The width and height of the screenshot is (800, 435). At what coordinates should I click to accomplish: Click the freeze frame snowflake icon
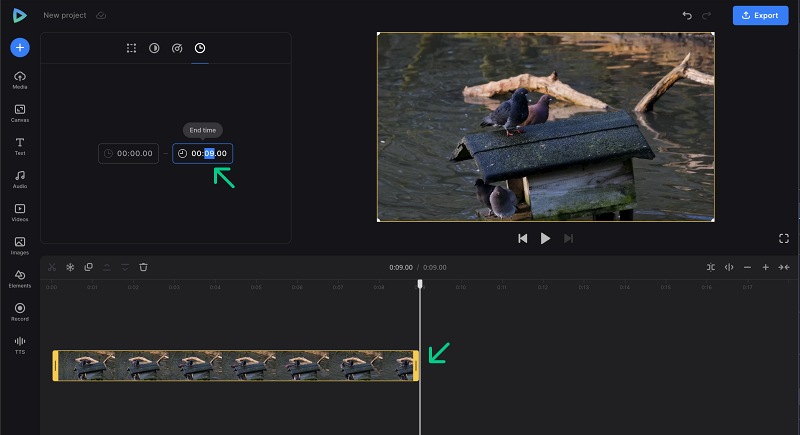[70, 267]
